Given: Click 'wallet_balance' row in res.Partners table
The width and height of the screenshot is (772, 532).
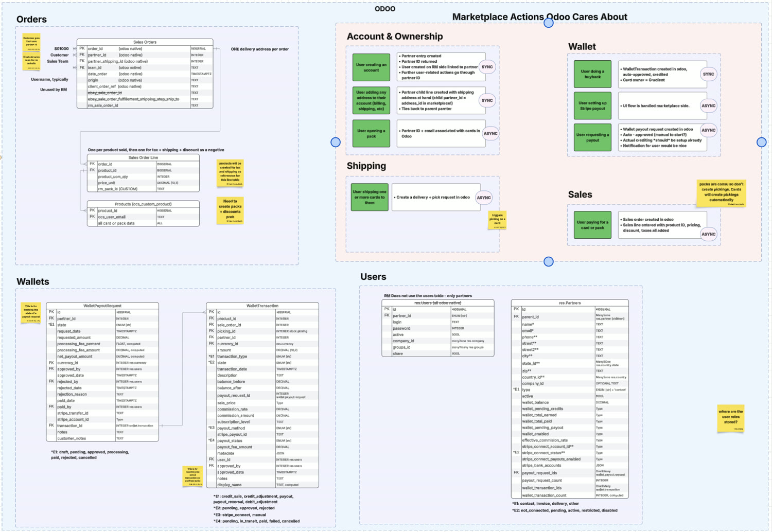Looking at the screenshot, I should pyautogui.click(x=570, y=402).
